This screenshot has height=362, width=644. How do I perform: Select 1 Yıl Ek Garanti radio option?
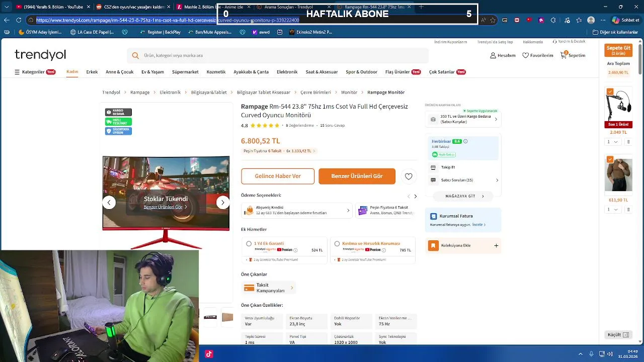point(249,244)
